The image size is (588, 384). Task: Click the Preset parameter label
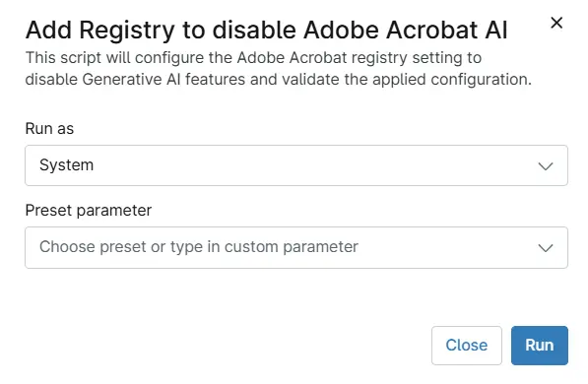click(88, 211)
